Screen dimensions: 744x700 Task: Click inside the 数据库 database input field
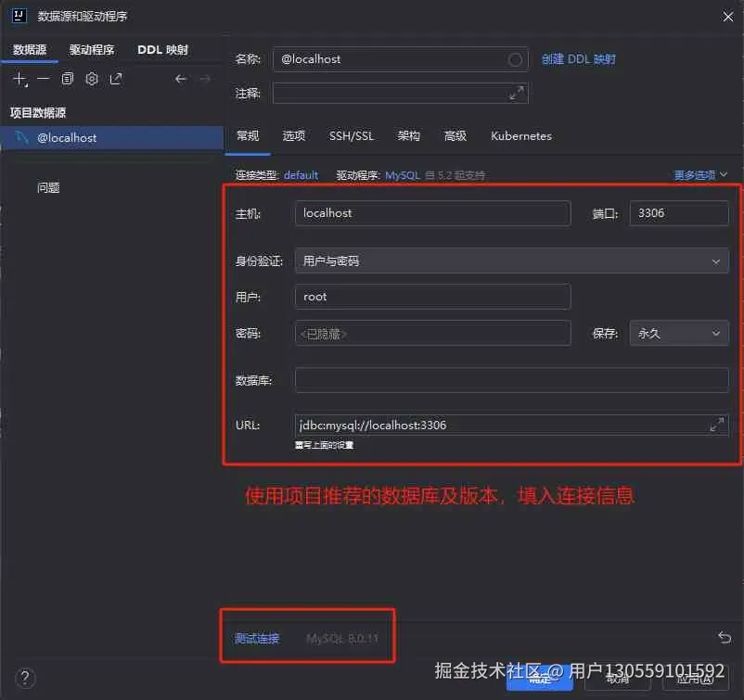point(510,379)
